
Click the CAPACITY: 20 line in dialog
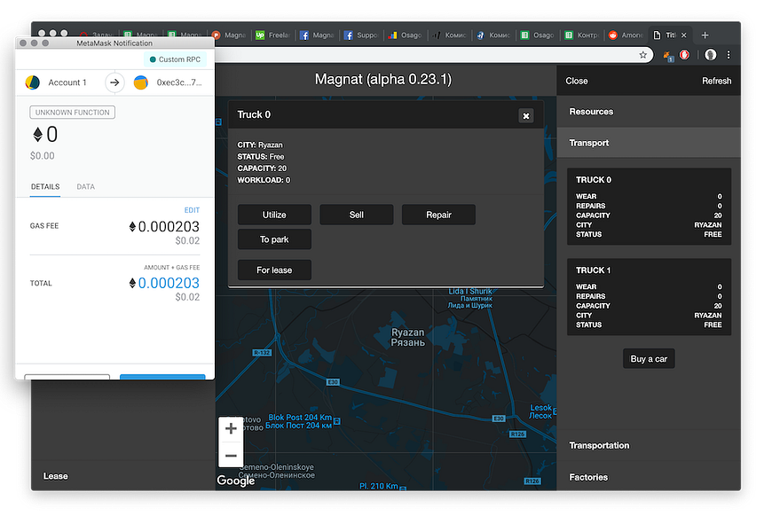pyautogui.click(x=262, y=168)
